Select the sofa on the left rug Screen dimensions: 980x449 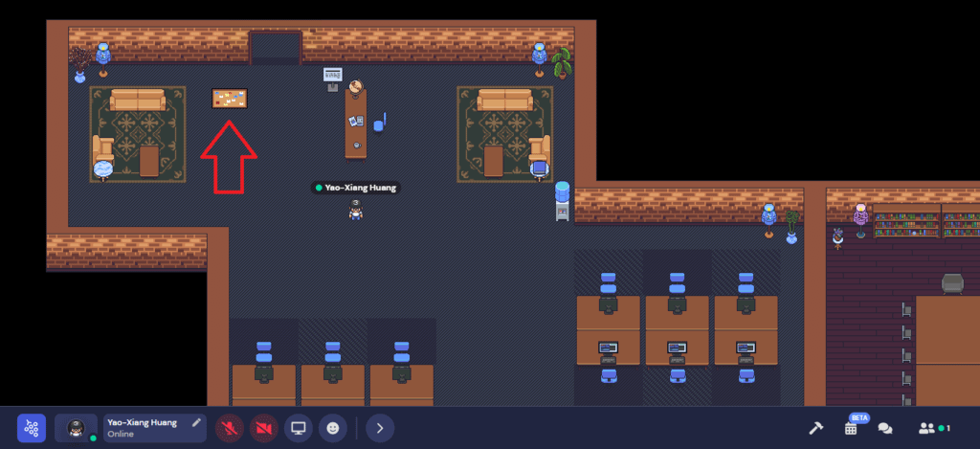138,100
